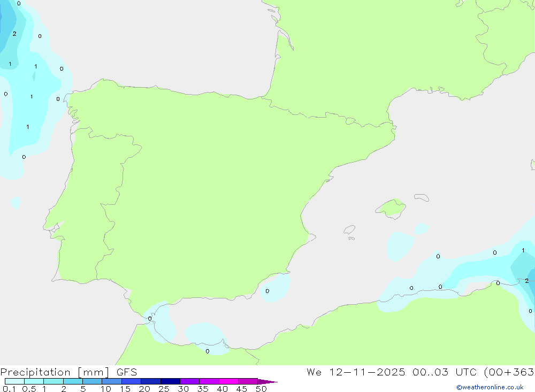
Task: Pick the 40–45 mm magenta legend swatch
Action: coord(228,381)
